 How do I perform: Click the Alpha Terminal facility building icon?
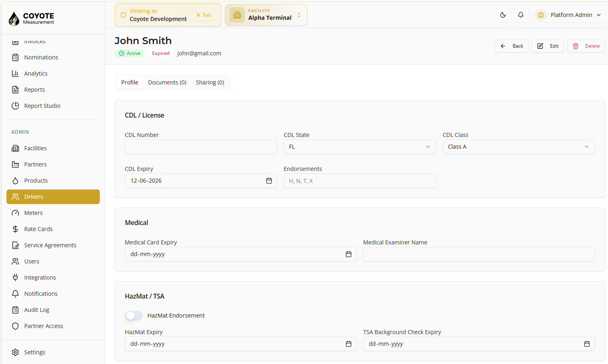237,15
